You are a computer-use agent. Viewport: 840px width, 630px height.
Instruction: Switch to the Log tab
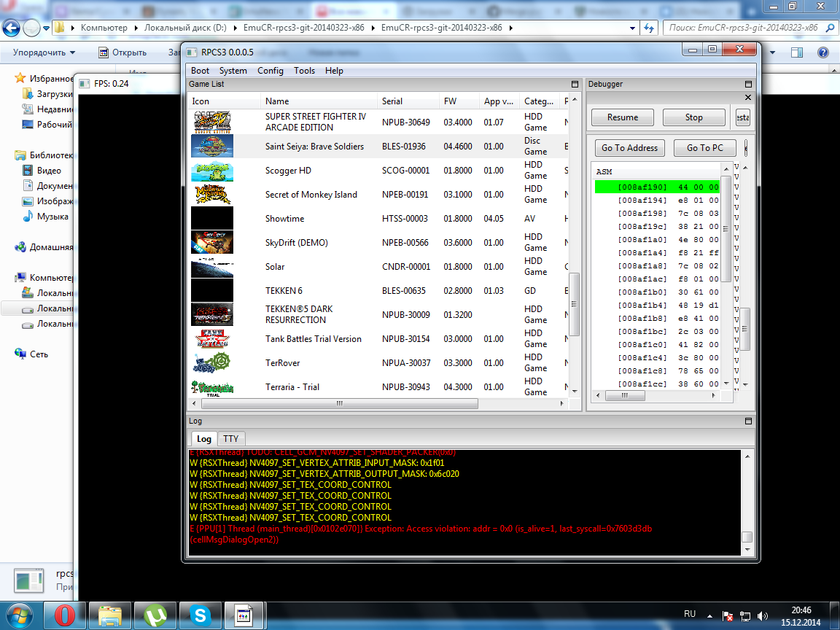point(203,439)
